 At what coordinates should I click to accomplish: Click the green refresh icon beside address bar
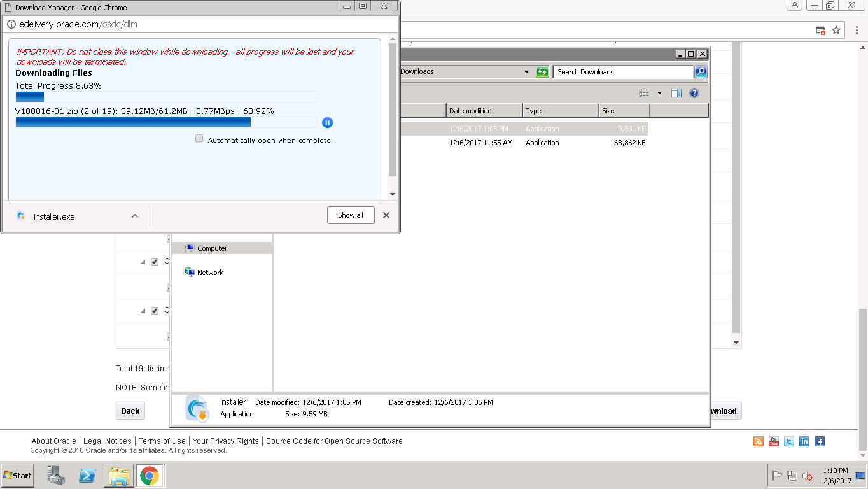point(542,71)
